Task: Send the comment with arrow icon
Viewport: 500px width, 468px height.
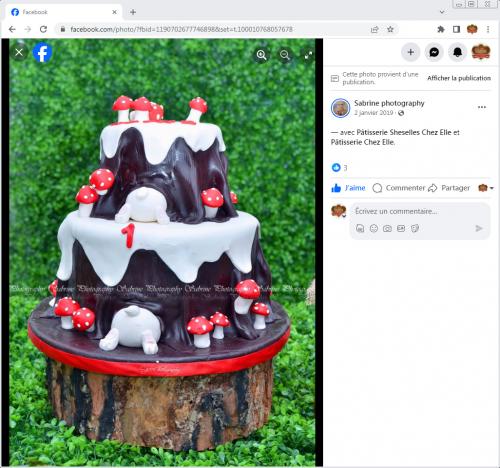Action: [479, 228]
